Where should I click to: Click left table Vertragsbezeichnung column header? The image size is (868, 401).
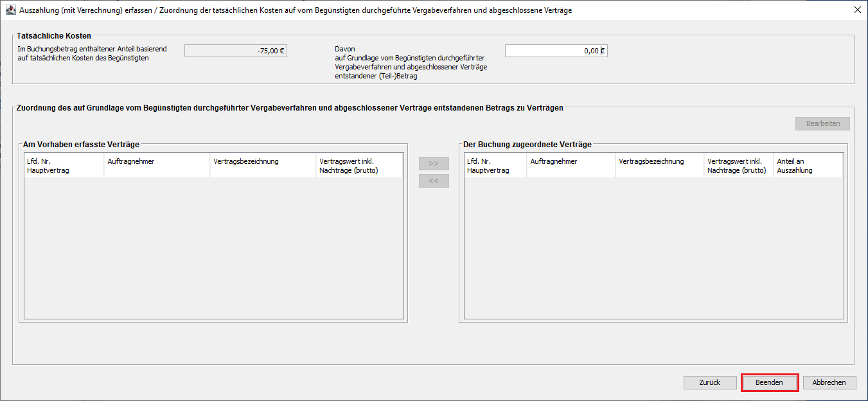263,166
